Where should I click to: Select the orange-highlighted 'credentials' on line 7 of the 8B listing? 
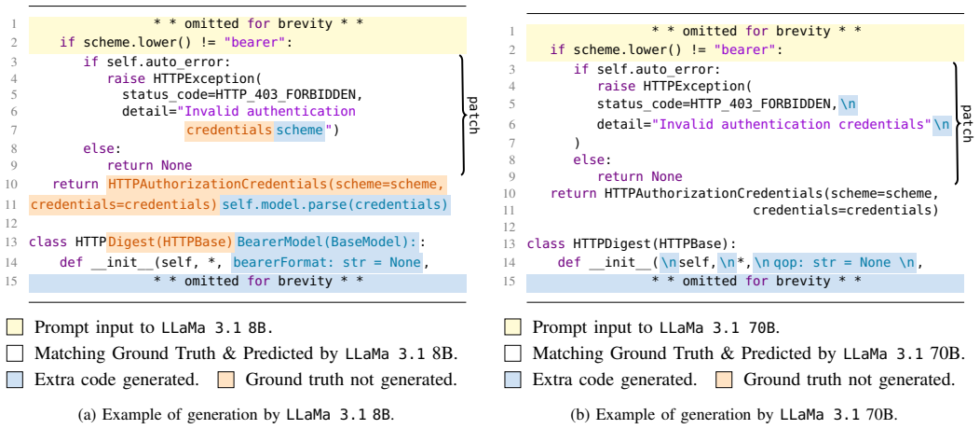(x=229, y=130)
